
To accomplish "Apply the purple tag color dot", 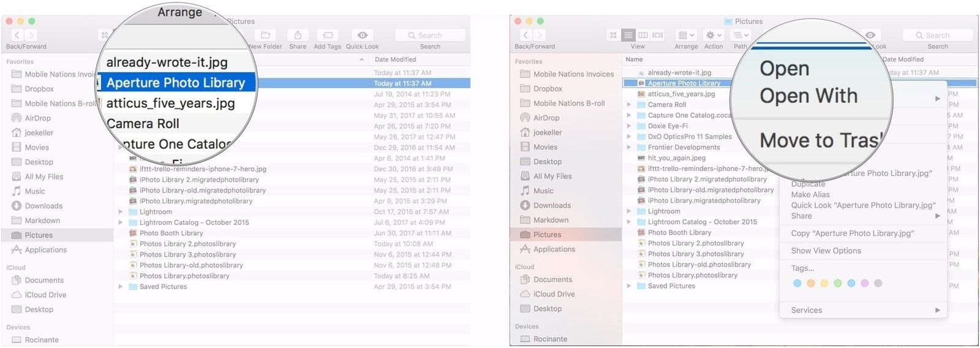I will (x=865, y=283).
